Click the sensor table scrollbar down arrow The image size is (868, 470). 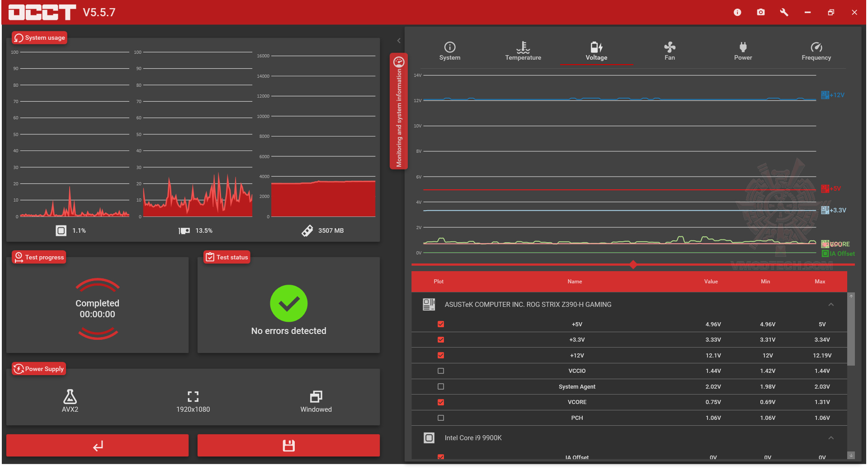click(x=851, y=455)
